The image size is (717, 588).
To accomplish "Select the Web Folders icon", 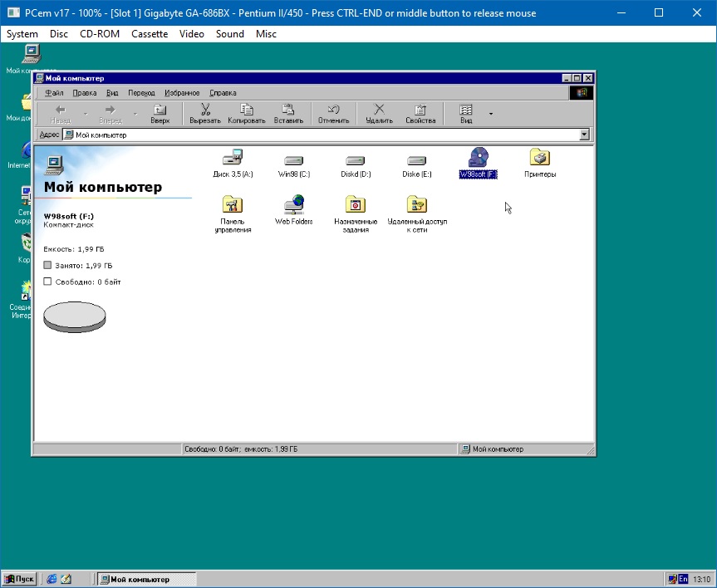I will (x=294, y=205).
